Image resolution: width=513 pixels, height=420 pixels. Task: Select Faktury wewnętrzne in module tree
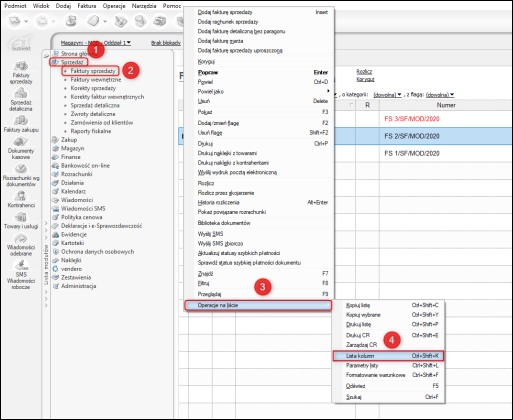96,80
